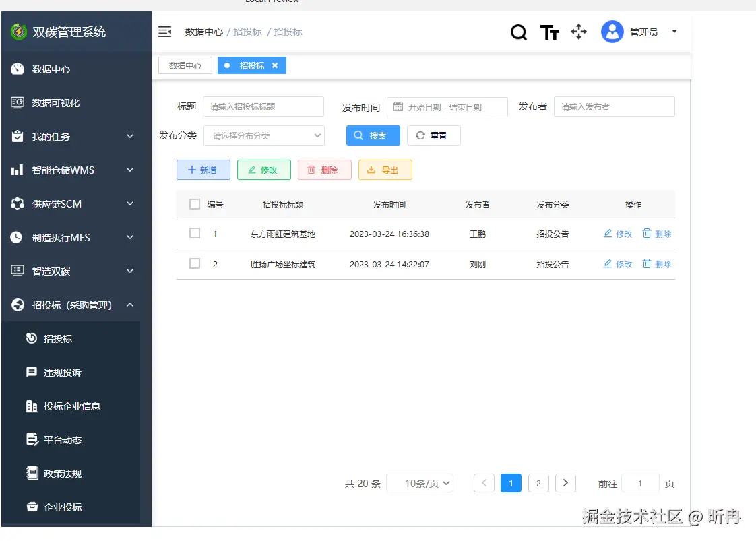756x541 pixels.
Task: Open the header search magnifier icon
Action: 519,32
